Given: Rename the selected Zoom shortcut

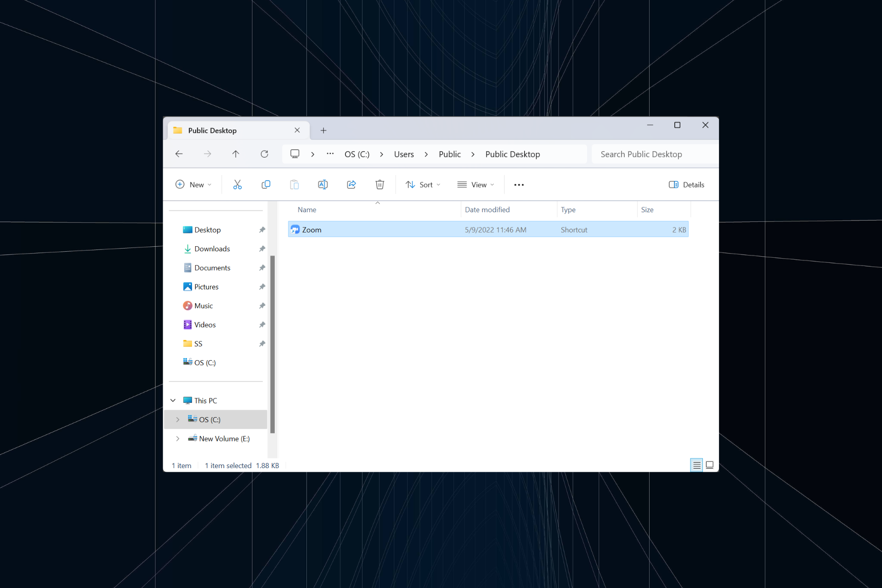Looking at the screenshot, I should 323,185.
